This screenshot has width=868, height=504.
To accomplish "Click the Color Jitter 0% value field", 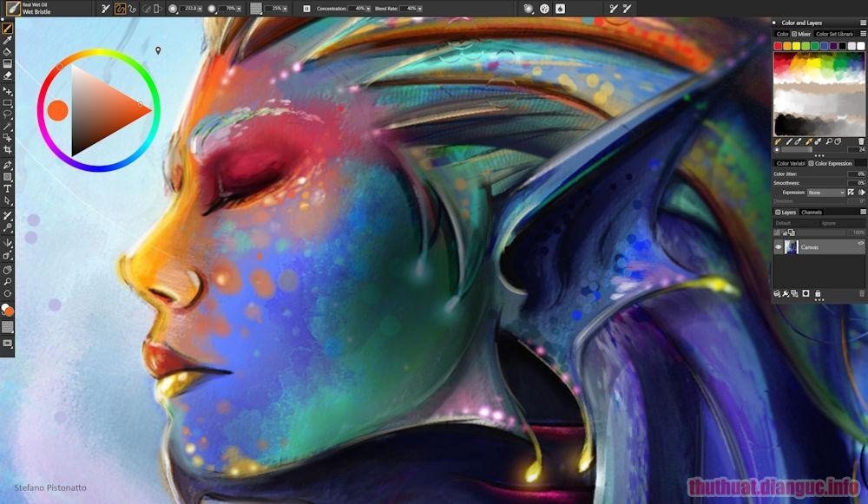I will click(856, 173).
